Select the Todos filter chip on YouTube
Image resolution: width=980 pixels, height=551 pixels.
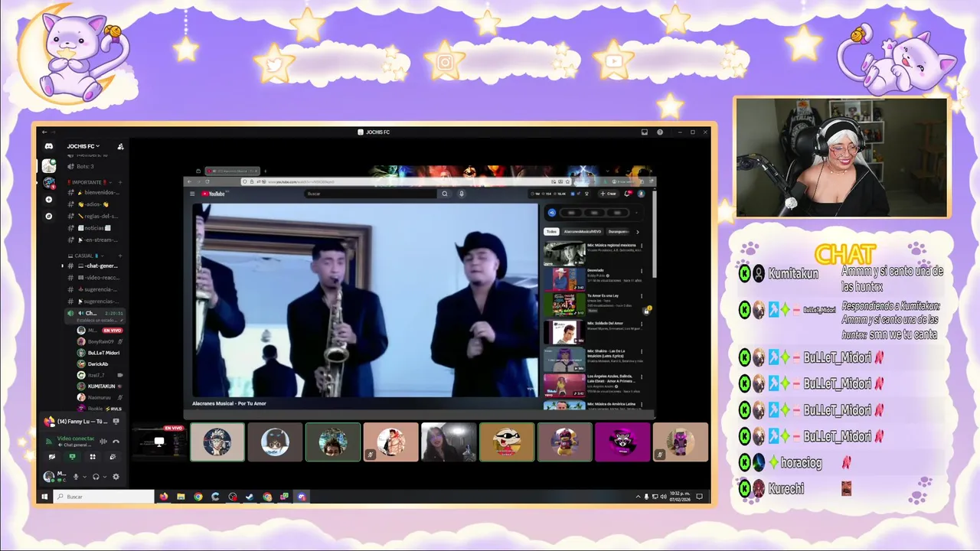pos(551,231)
